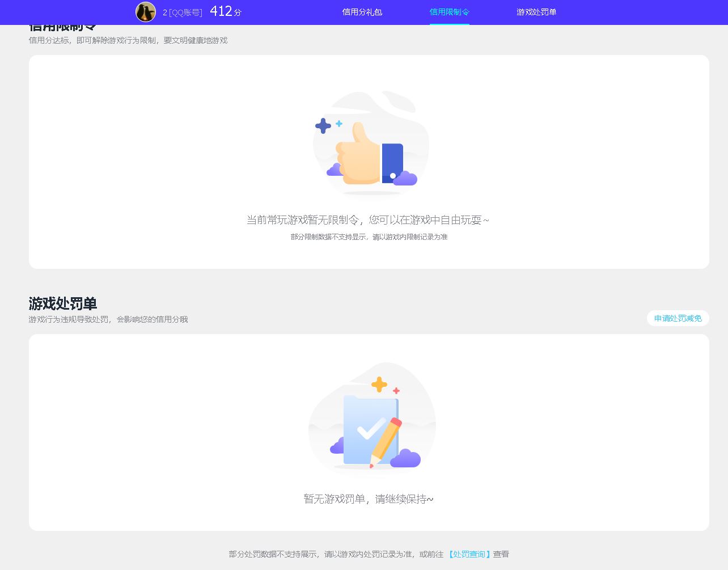Click the 申请处罚减免 button
The image size is (728, 570).
tap(678, 318)
